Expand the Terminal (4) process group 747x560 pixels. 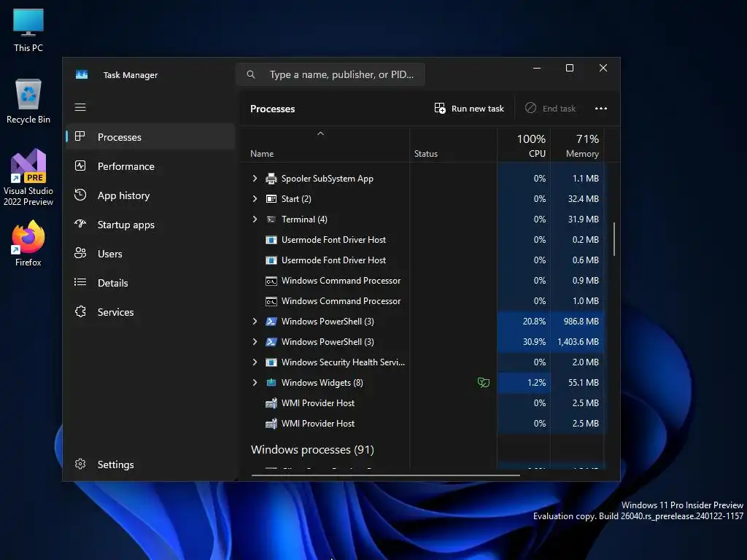point(255,219)
